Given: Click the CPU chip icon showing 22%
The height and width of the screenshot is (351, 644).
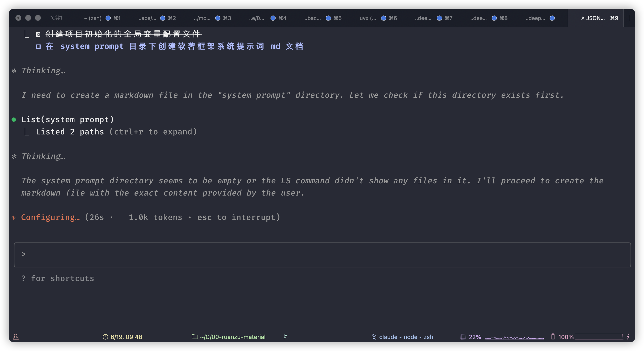Looking at the screenshot, I should click(463, 337).
